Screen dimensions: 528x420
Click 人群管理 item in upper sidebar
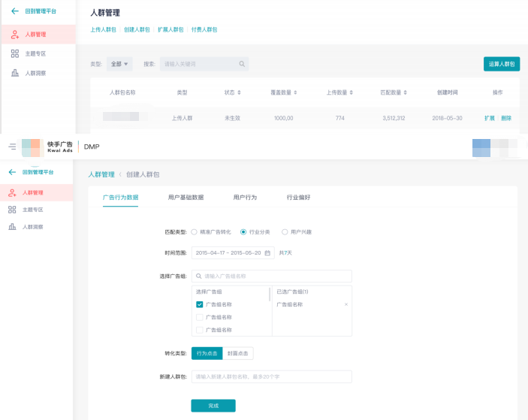pyautogui.click(x=38, y=35)
